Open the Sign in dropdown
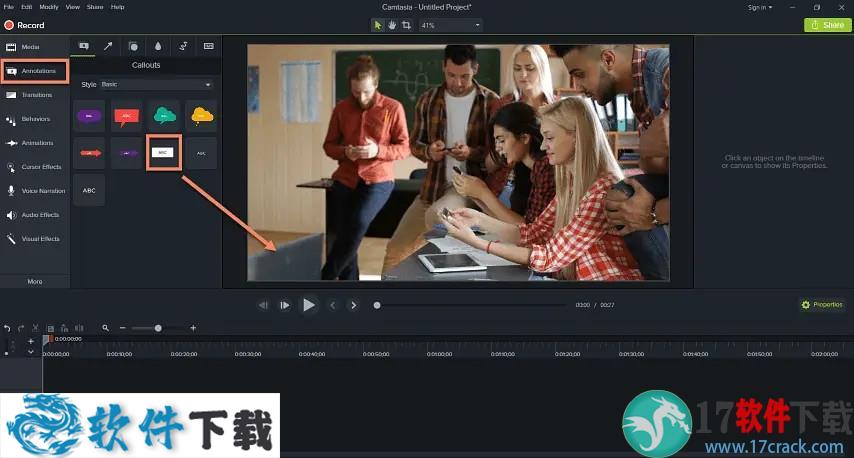 tap(760, 8)
